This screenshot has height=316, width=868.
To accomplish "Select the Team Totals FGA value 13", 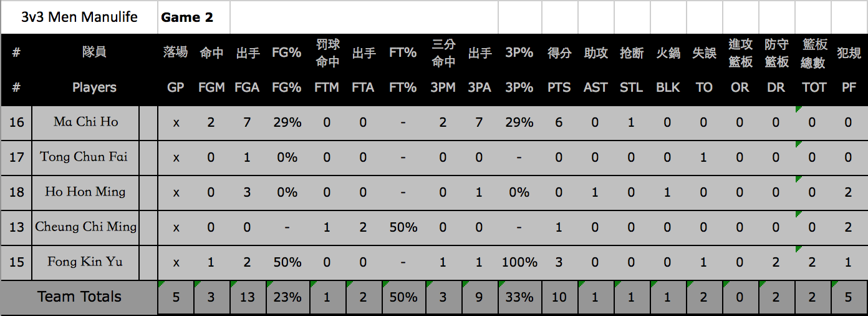I will tap(248, 297).
